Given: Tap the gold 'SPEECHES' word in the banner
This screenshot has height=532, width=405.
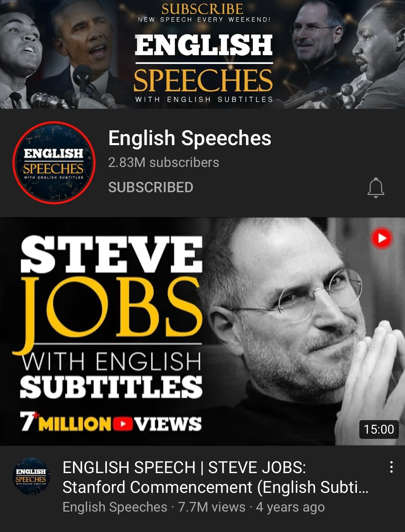Looking at the screenshot, I should (x=203, y=80).
